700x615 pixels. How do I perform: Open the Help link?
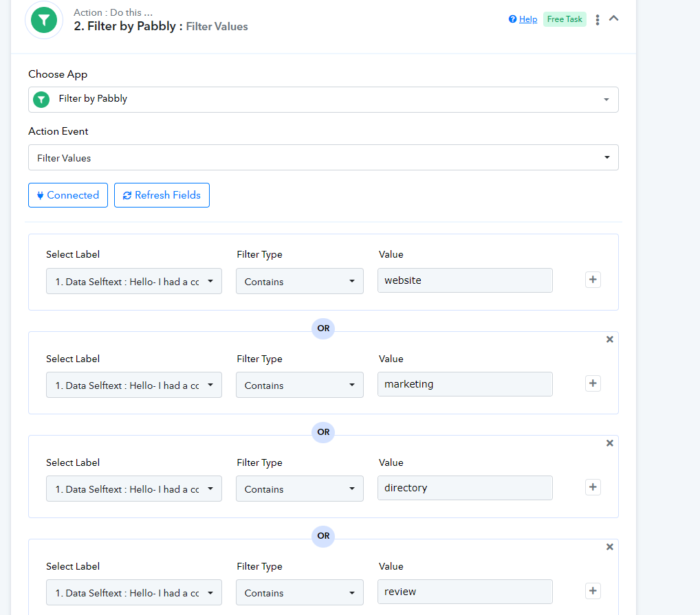click(527, 19)
